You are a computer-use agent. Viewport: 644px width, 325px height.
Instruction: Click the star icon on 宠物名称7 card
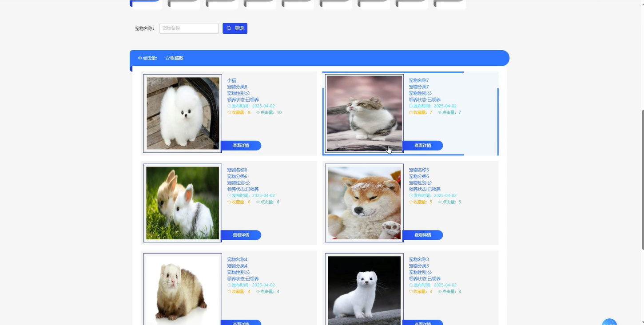click(411, 113)
